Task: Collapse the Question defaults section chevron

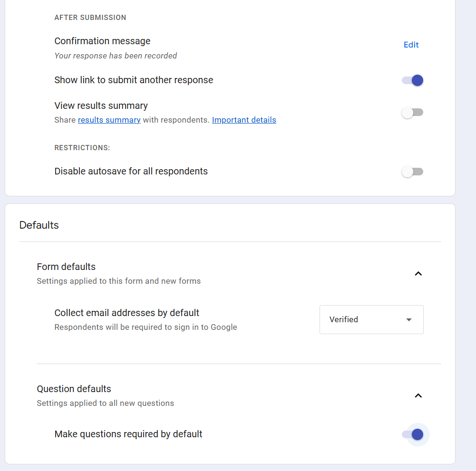Action: tap(418, 395)
